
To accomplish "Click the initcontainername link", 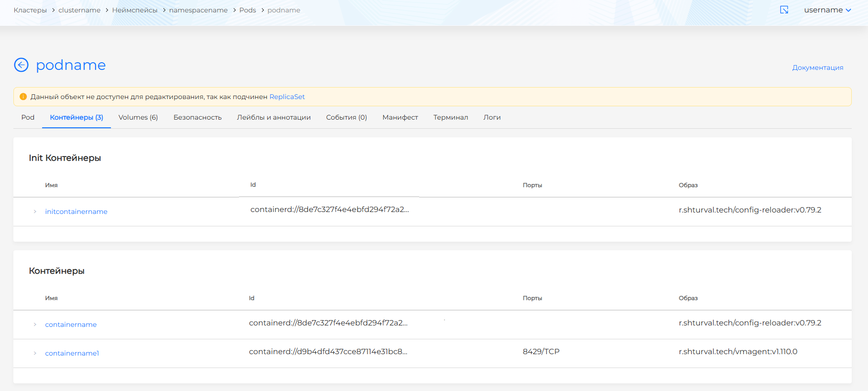I will 76,212.
